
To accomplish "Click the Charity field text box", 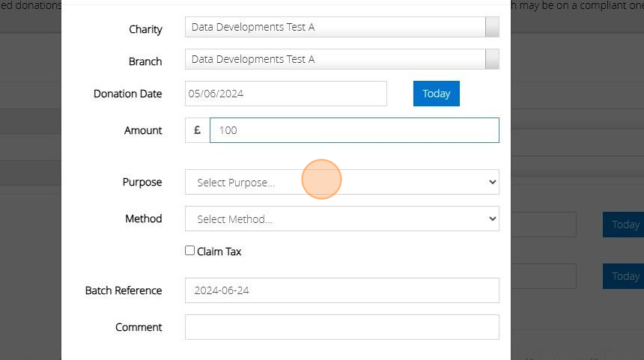I will [x=335, y=27].
